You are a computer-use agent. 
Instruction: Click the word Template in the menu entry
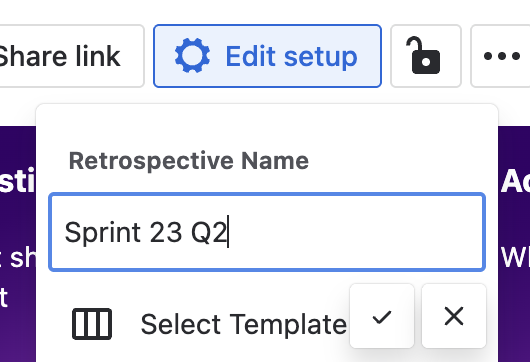288,324
